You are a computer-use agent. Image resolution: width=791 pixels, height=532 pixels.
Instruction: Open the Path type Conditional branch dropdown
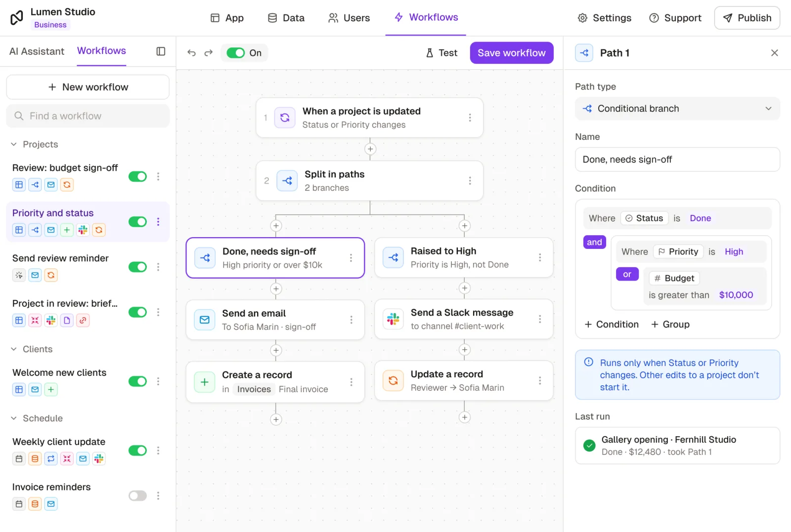click(x=677, y=109)
